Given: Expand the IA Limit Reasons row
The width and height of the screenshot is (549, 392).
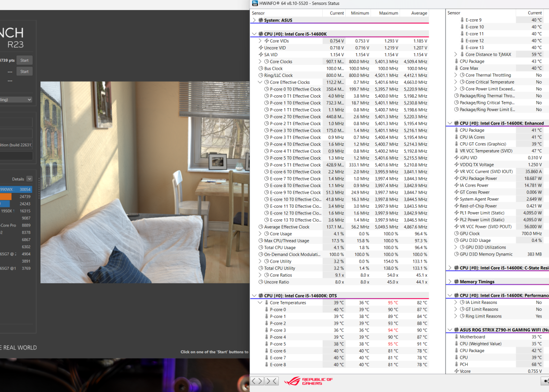Looking at the screenshot, I should [456, 303].
